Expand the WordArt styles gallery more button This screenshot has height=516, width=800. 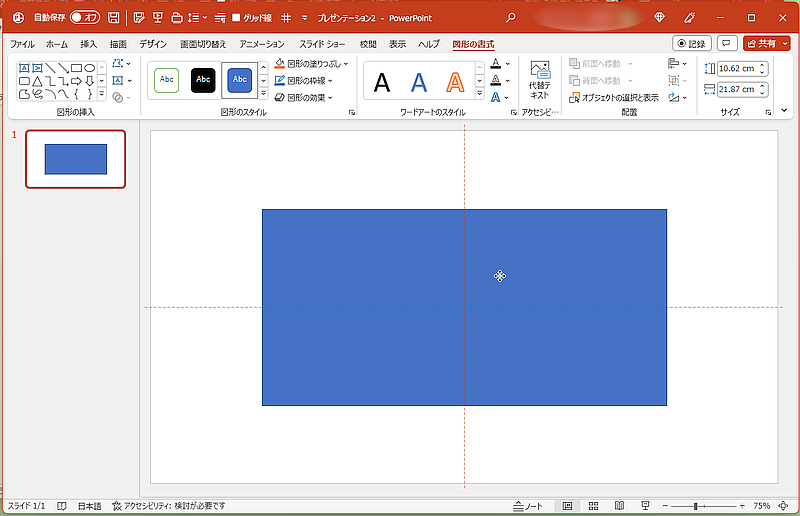pos(480,93)
